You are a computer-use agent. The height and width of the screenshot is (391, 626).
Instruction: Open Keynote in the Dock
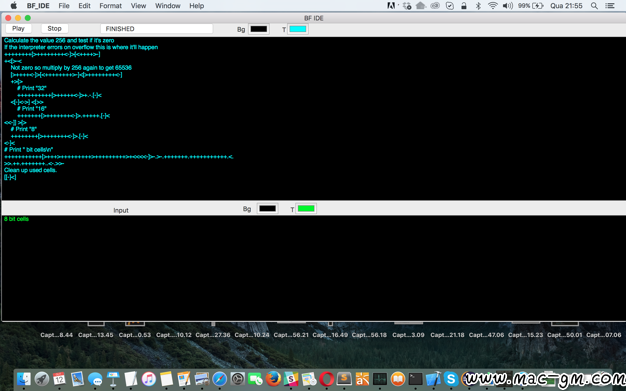pyautogui.click(x=113, y=378)
